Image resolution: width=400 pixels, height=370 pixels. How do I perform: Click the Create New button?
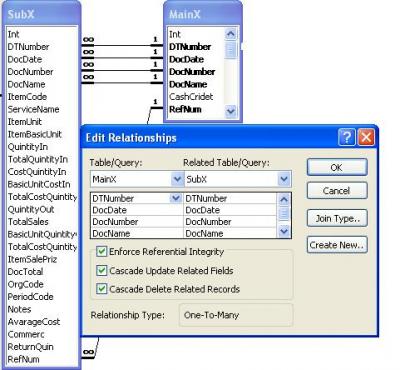point(337,245)
